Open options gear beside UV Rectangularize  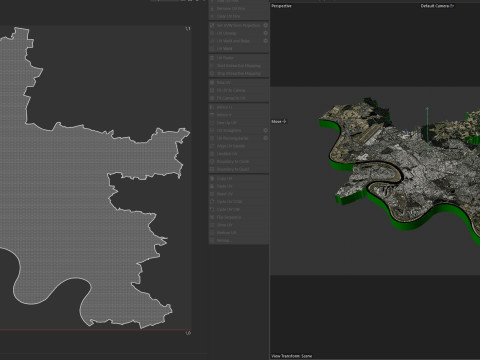click(266, 138)
